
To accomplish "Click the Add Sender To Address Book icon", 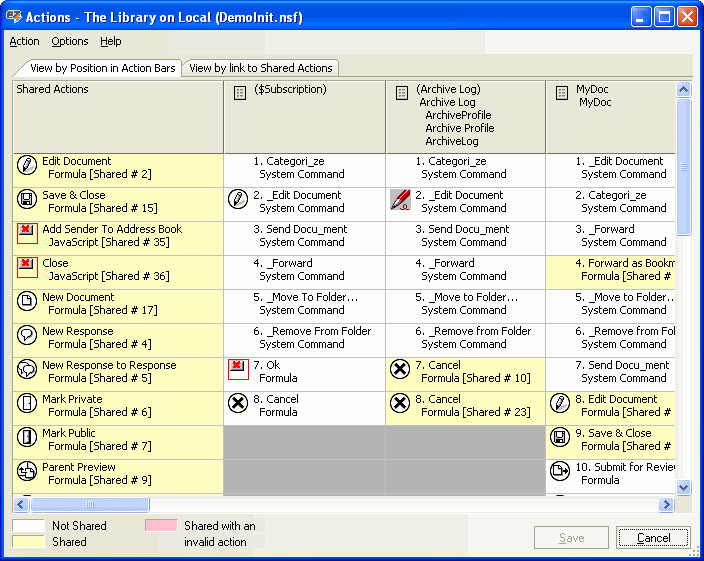I will (x=27, y=235).
